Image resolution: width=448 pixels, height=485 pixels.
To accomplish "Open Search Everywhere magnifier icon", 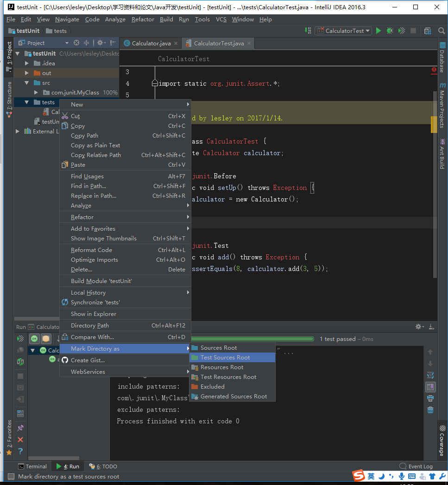I will (x=442, y=31).
